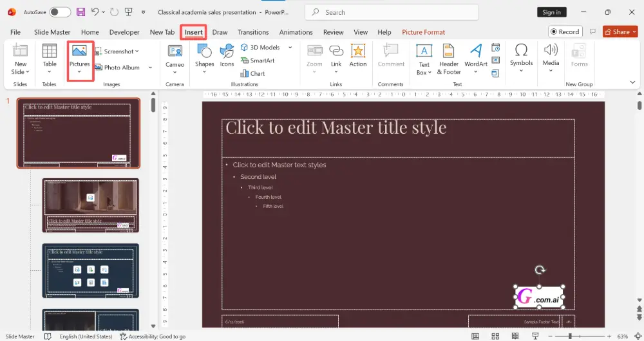
Task: Expand the 3D Models dropdown arrow
Action: (x=290, y=47)
